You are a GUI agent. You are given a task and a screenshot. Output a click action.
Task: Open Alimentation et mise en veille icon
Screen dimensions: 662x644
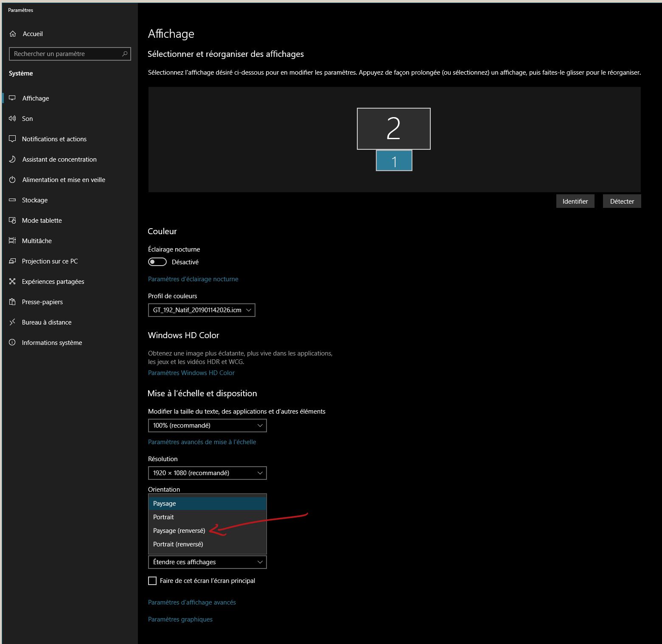pos(12,180)
